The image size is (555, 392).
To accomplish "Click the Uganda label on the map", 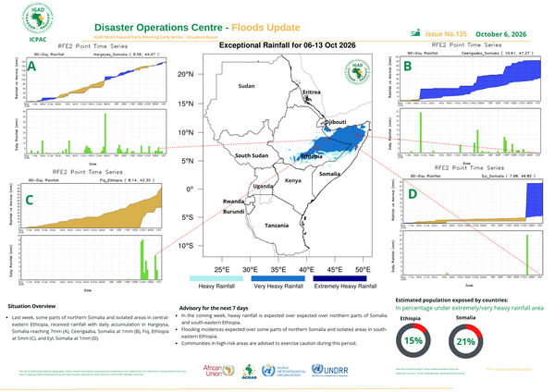I will 263,186.
